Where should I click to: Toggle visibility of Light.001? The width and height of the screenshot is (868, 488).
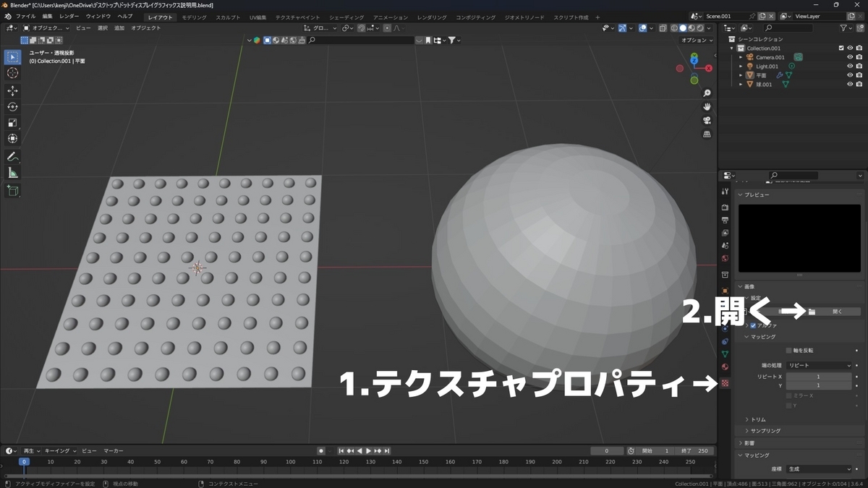click(850, 66)
